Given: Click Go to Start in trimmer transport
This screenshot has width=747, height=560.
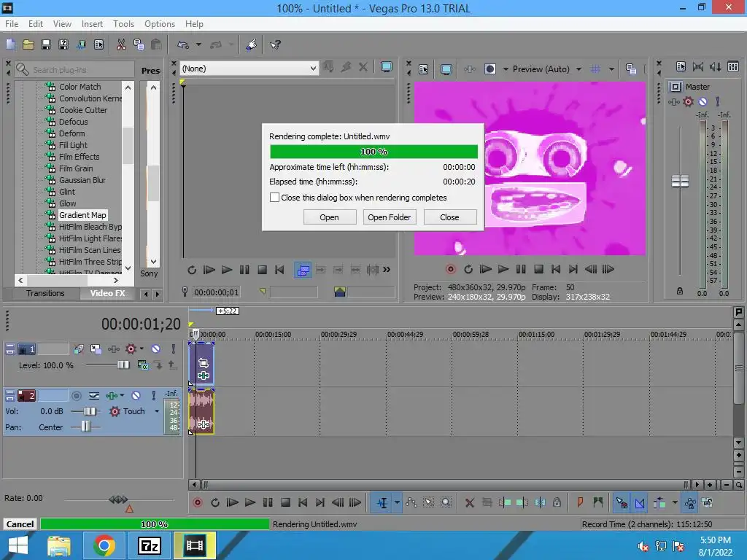Looking at the screenshot, I should pyautogui.click(x=279, y=270).
